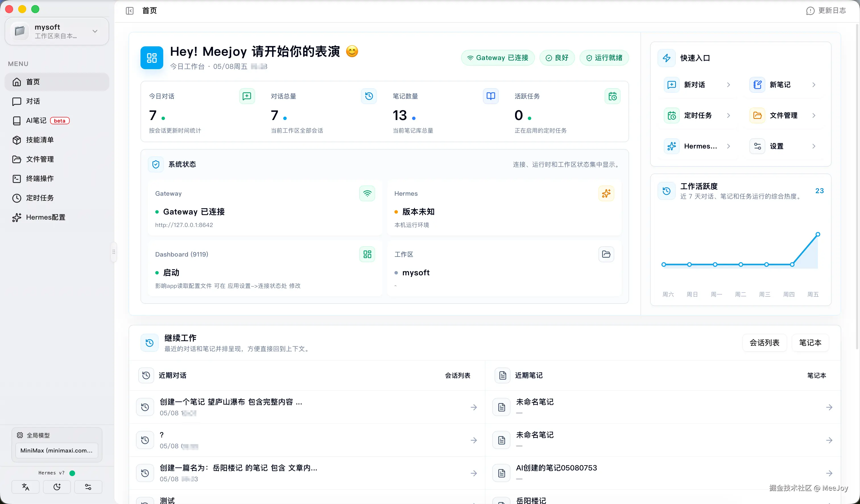The width and height of the screenshot is (860, 504).
Task: Open AI创建的笔记05080753 via its arrow
Action: [829, 473]
